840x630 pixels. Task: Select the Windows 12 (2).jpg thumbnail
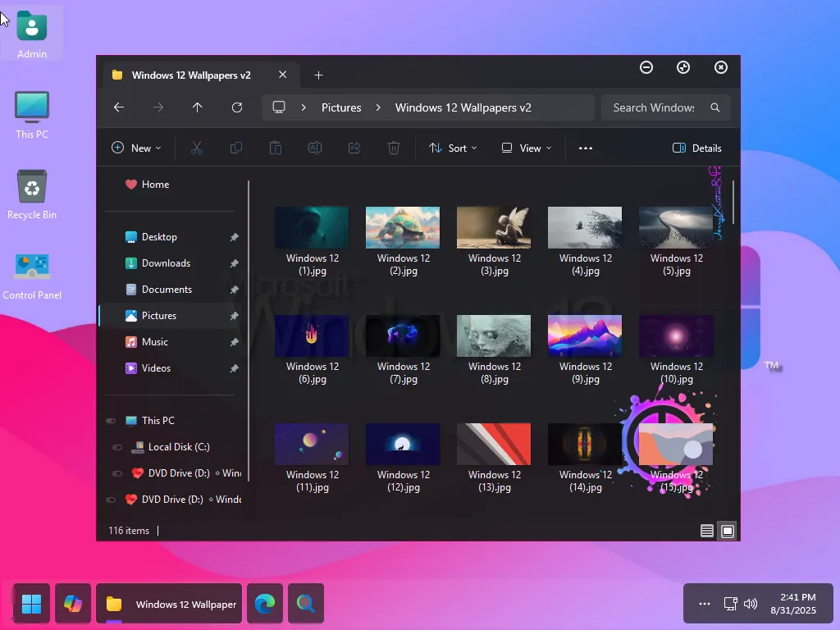(403, 227)
